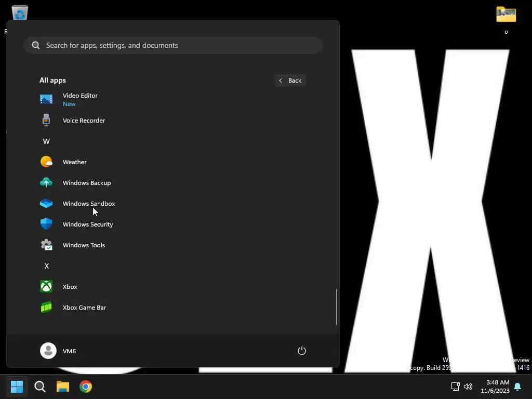The image size is (532, 399).
Task: Open the Xbox Game Bar icon
Action: [x=46, y=308]
